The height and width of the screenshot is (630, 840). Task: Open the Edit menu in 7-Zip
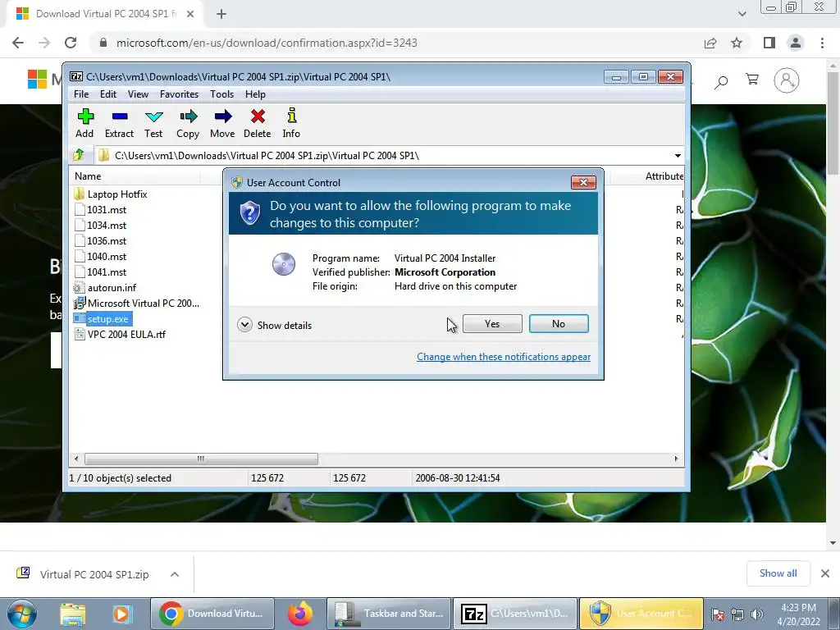[107, 94]
